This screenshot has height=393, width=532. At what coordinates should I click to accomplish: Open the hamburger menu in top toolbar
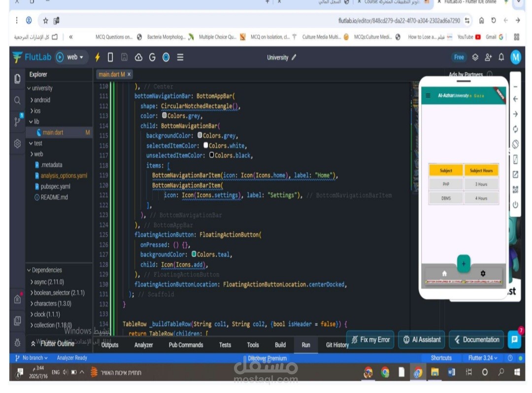point(180,57)
